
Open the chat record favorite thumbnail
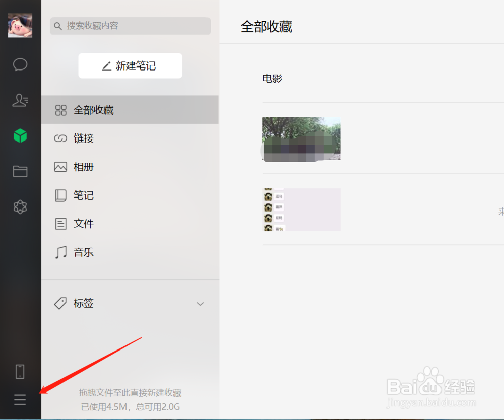pos(301,210)
